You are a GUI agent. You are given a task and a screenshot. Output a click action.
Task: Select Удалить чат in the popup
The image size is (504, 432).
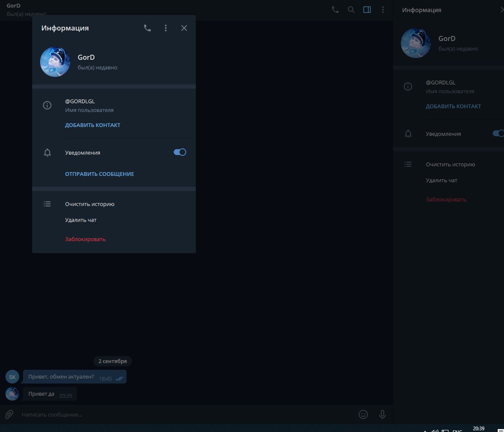coord(81,220)
